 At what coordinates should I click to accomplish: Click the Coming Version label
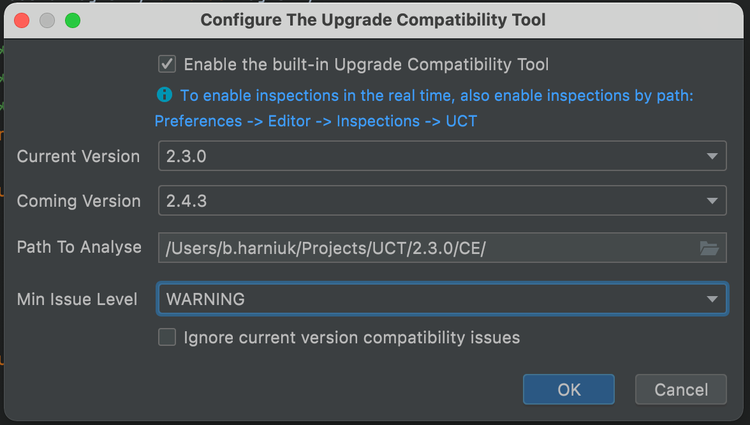(79, 201)
